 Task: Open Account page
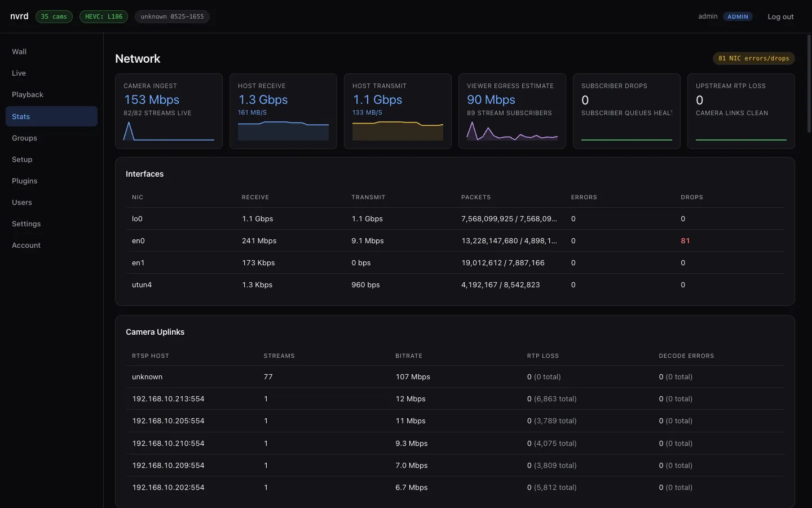(51, 245)
